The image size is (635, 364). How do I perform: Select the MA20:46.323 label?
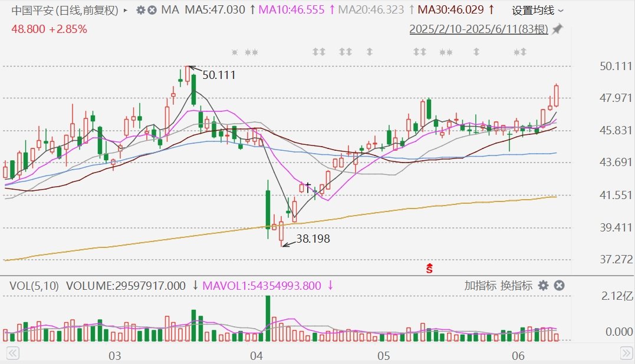coord(371,9)
